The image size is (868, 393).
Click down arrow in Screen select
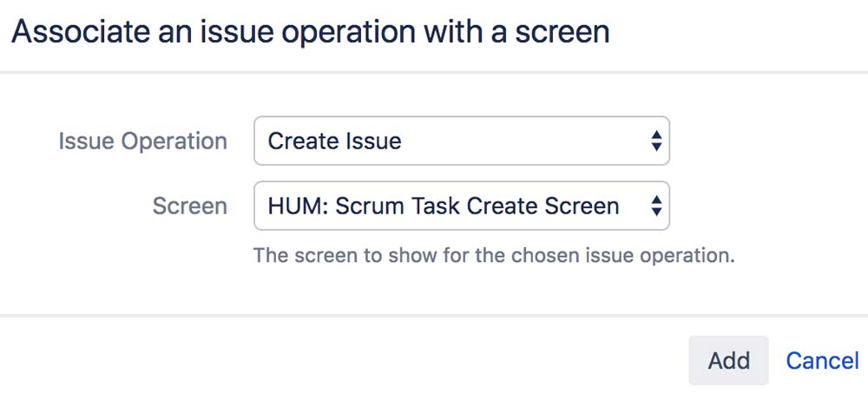point(656,212)
